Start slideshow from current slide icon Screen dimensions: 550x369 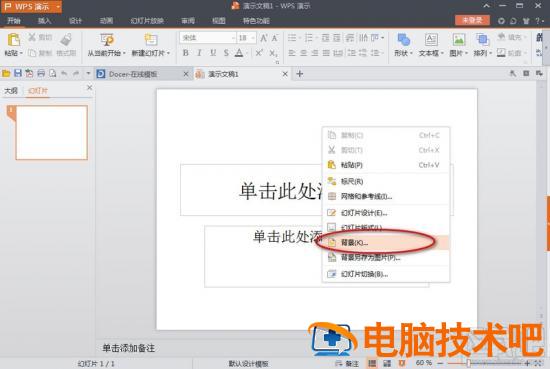pos(107,40)
